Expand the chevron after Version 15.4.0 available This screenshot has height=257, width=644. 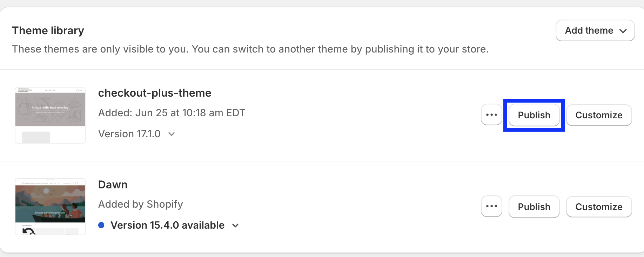(x=235, y=225)
